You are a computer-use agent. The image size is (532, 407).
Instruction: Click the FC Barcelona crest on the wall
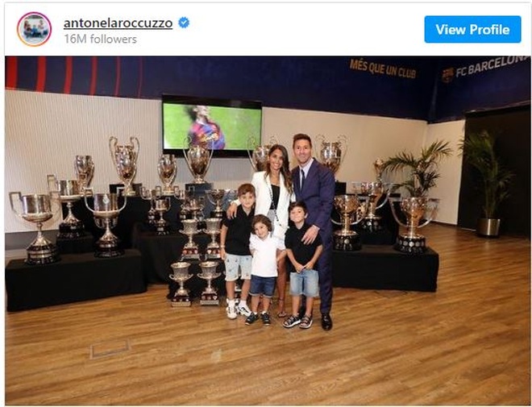447,75
